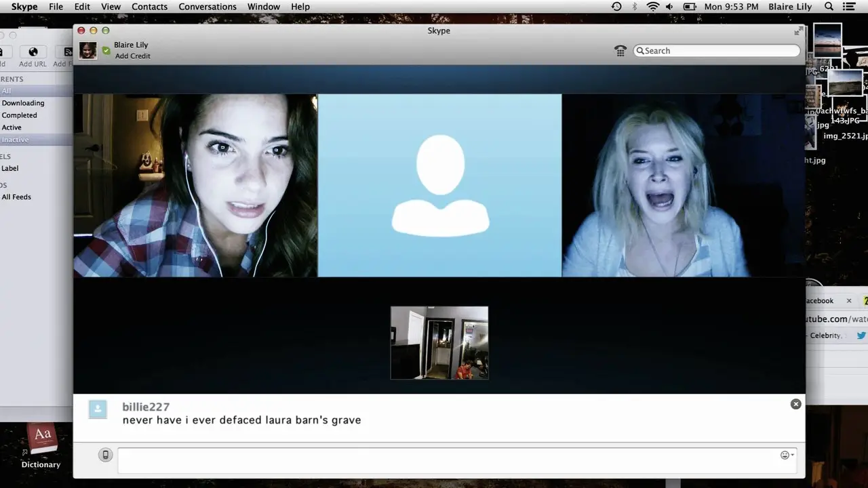868x488 pixels.
Task: Dismiss the message notification with X
Action: pos(795,404)
